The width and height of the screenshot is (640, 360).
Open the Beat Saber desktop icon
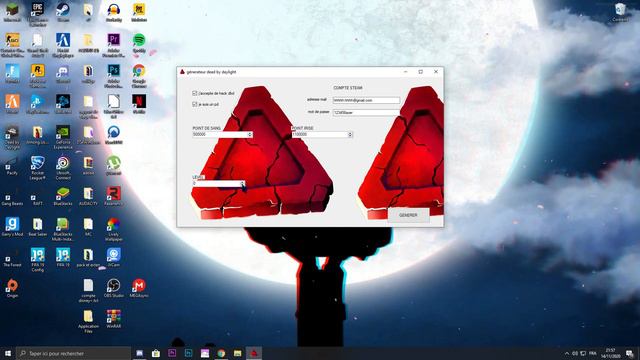pos(38,227)
